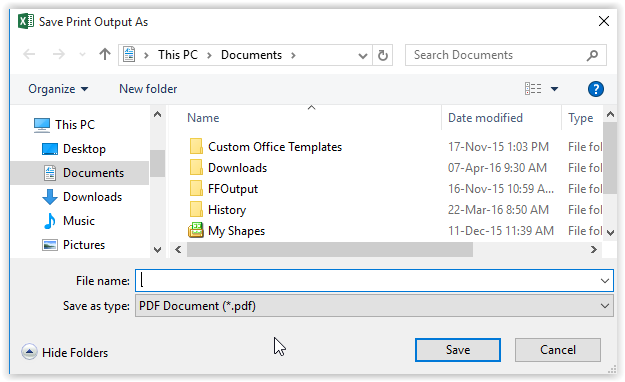Refresh the Documents folder listing

tap(383, 55)
